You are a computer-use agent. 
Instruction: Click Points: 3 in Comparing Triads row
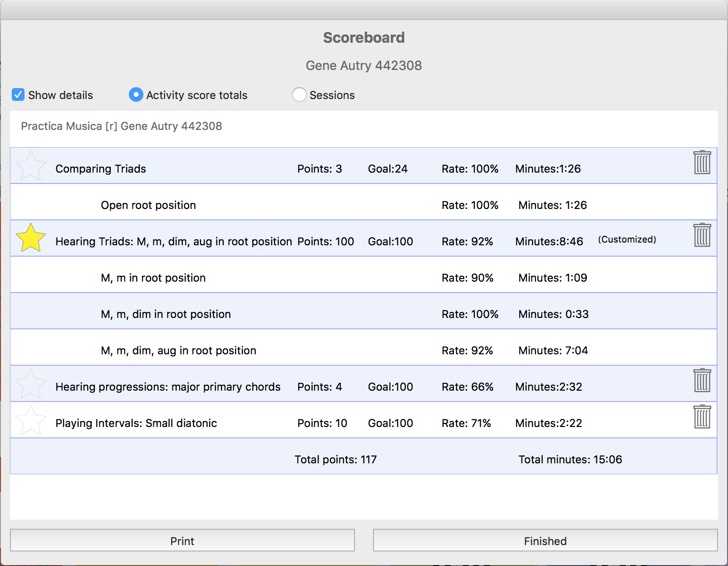coord(320,169)
